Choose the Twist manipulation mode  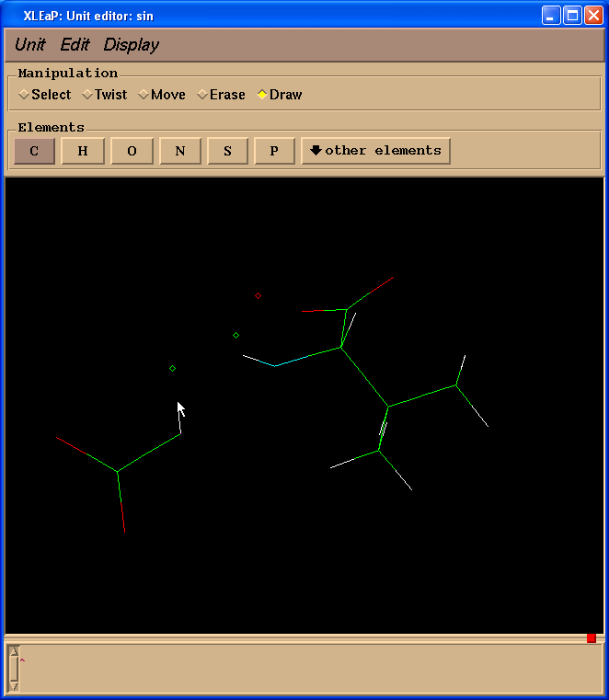(105, 95)
